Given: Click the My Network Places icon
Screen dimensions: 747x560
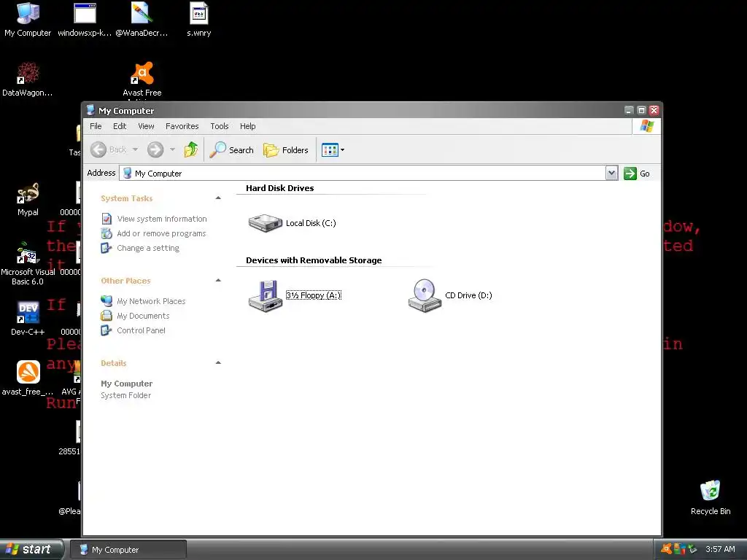Looking at the screenshot, I should tap(107, 301).
